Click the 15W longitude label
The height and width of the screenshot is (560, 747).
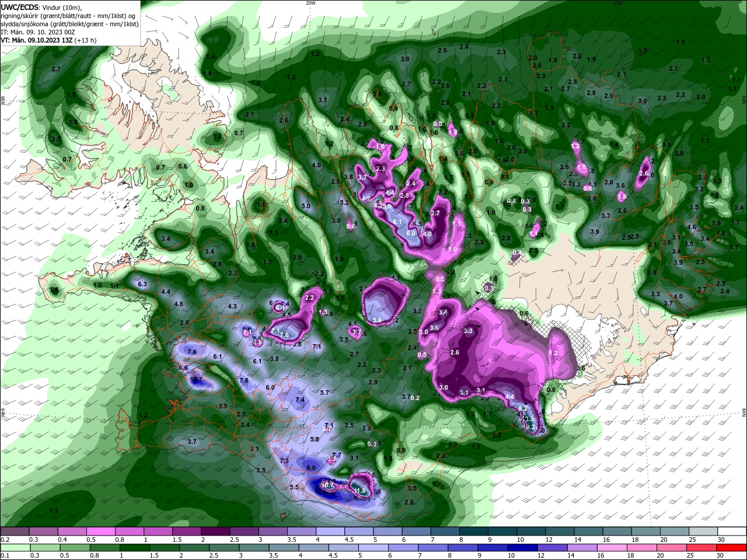(x=618, y=3)
